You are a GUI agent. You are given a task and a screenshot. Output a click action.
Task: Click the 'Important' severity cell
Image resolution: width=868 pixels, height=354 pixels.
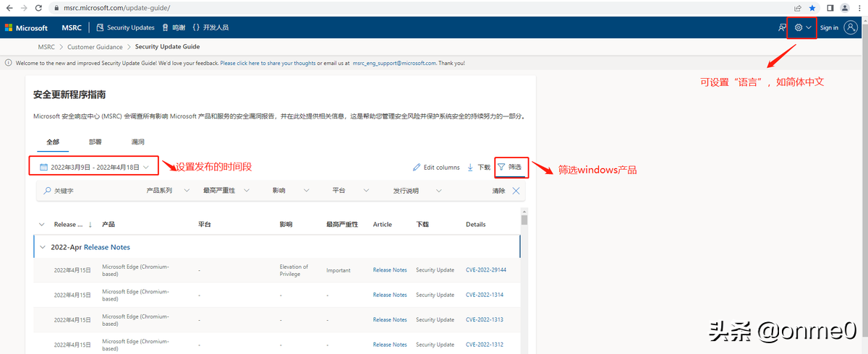338,270
